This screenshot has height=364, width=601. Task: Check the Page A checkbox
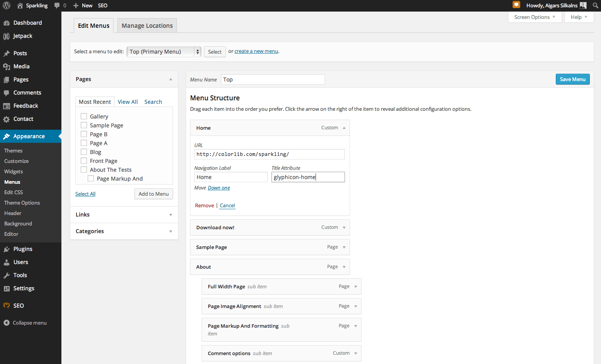point(84,143)
